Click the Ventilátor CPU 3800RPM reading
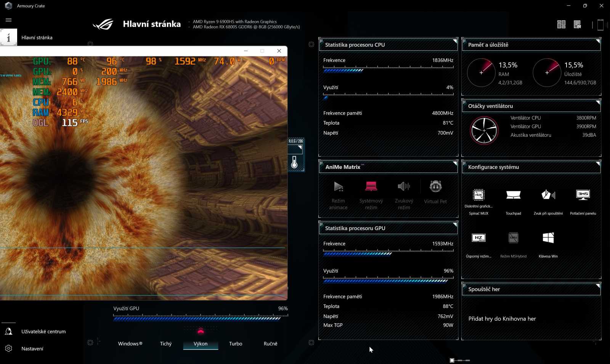 coord(586,118)
